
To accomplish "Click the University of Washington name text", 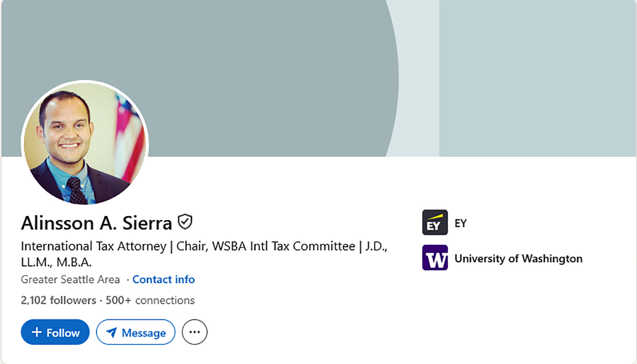I will [519, 258].
